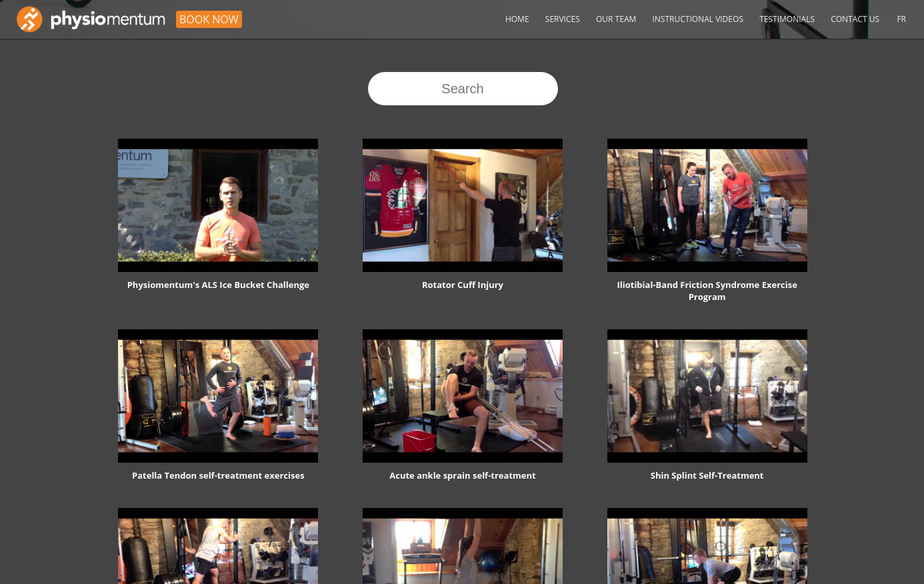Open the OUR TEAM menu link
The height and width of the screenshot is (584, 924).
point(615,19)
